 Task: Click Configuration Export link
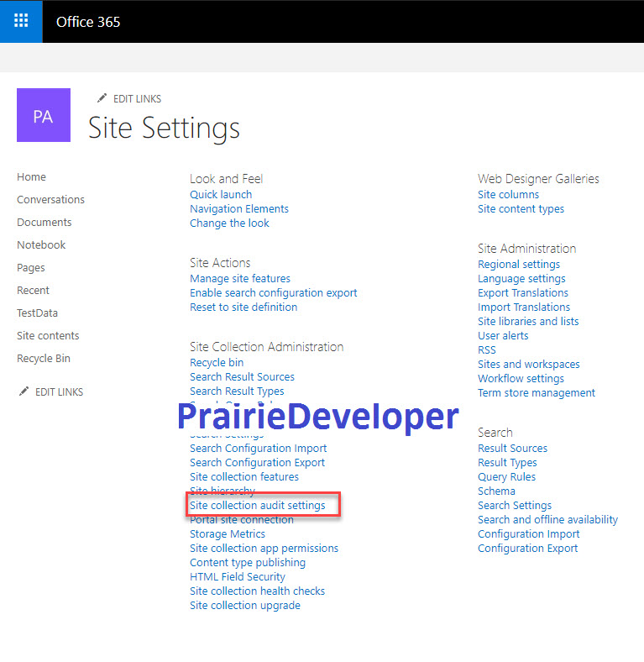(527, 549)
